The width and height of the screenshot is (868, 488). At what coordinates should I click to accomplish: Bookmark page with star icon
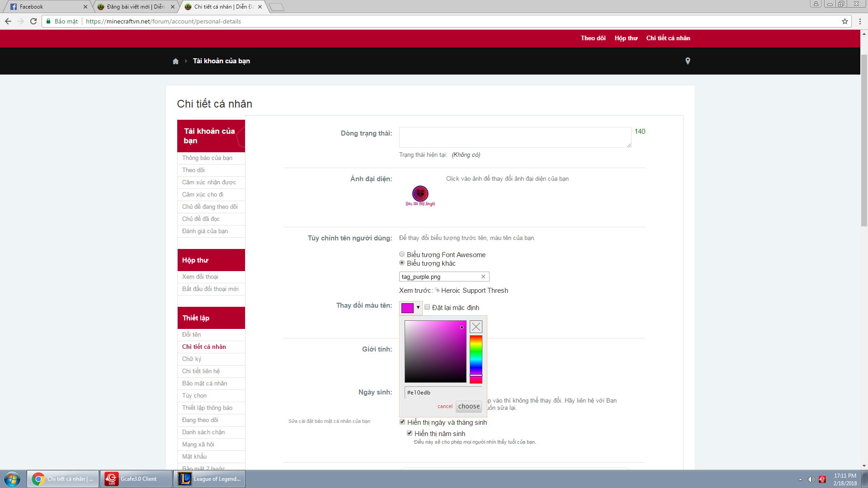point(844,21)
